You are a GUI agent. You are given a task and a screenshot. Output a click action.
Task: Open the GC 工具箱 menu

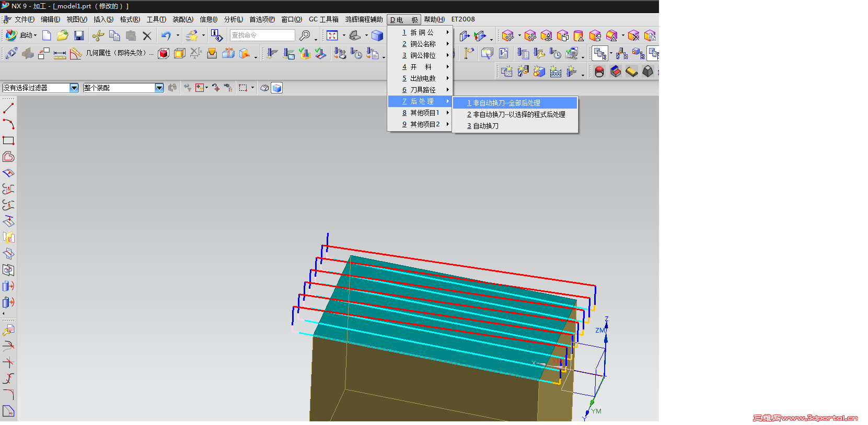tap(323, 19)
